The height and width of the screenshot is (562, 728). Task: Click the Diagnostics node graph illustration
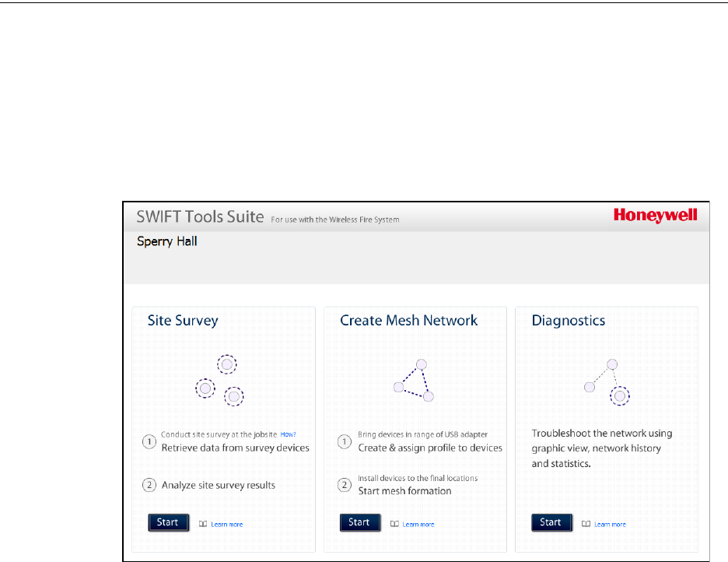607,382
